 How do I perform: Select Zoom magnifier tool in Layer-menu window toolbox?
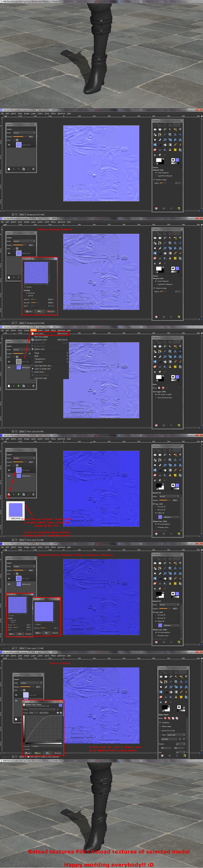coord(170,351)
